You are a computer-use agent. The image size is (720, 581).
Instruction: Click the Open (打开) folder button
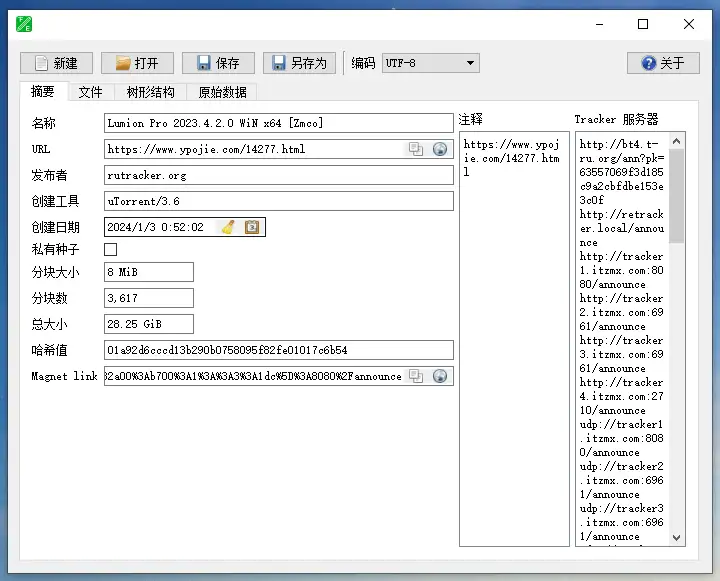137,63
